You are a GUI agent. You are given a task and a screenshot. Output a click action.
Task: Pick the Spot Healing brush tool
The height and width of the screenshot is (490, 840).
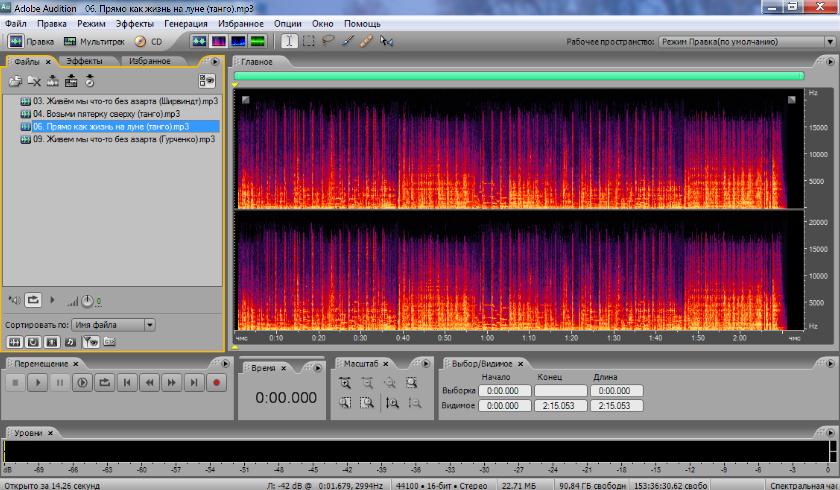pyautogui.click(x=367, y=42)
